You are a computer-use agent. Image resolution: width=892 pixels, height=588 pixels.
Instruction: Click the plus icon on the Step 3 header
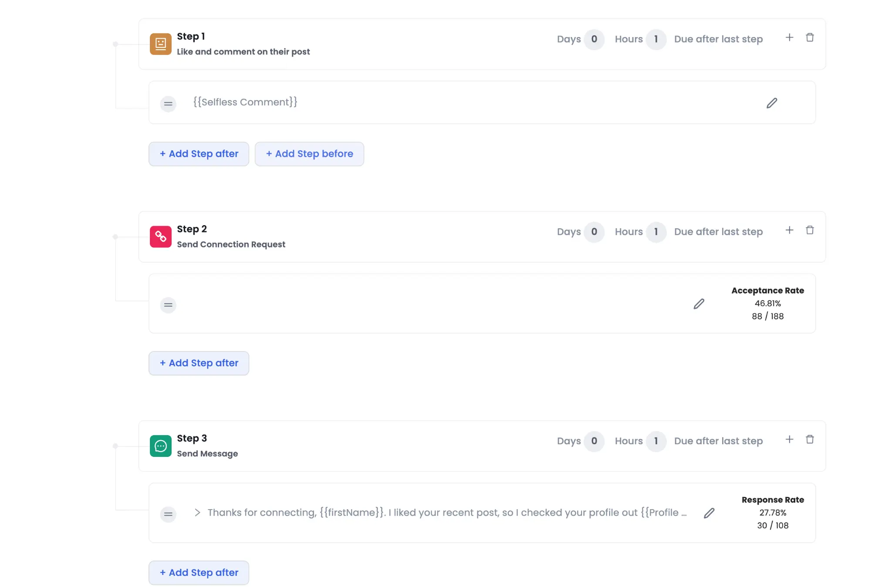(790, 439)
